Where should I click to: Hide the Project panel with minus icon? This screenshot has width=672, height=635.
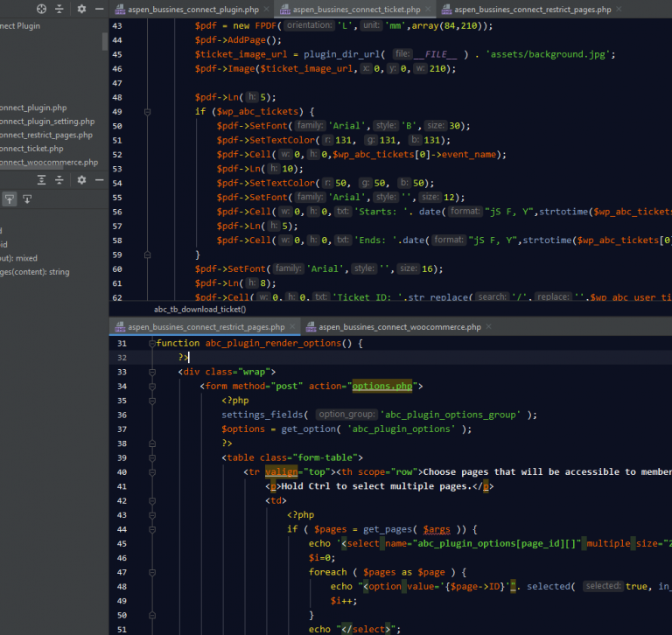coord(99,9)
